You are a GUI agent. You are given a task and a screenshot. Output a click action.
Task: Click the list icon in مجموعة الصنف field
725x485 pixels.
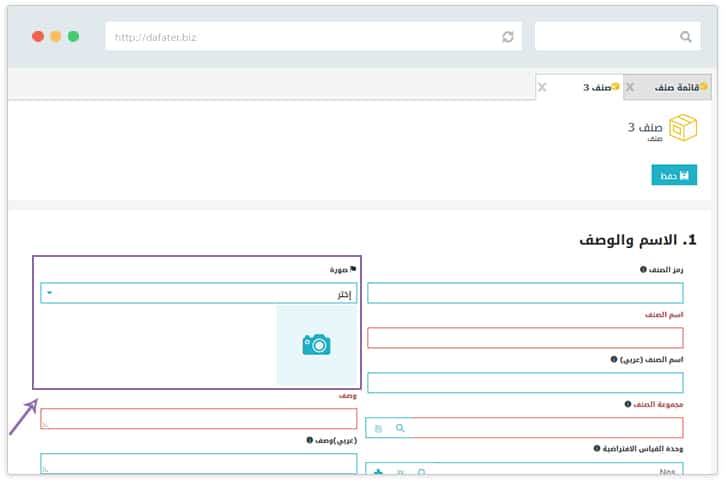pos(378,428)
